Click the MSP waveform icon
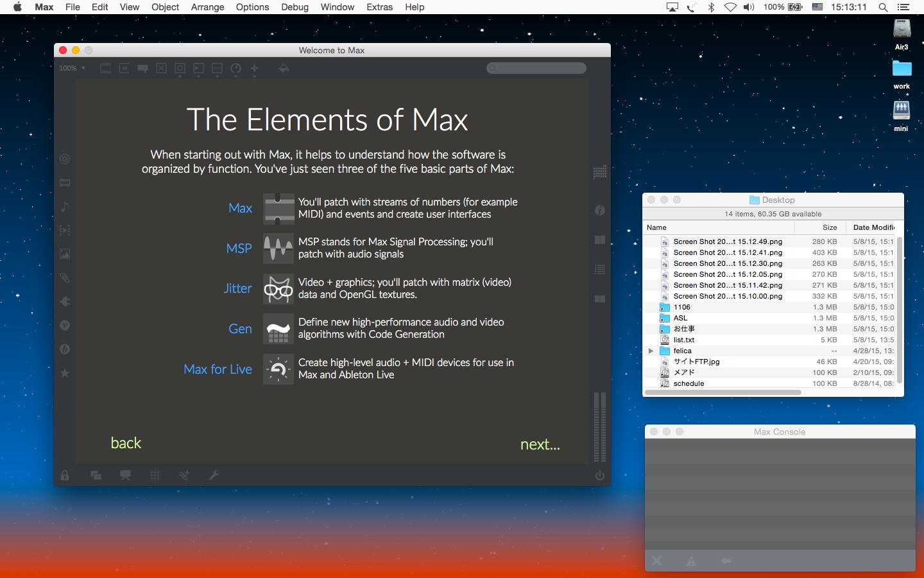This screenshot has height=578, width=924. tap(278, 249)
